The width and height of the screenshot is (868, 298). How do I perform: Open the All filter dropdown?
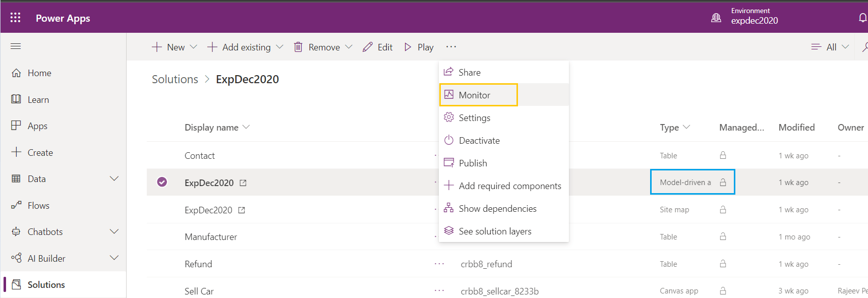(830, 47)
